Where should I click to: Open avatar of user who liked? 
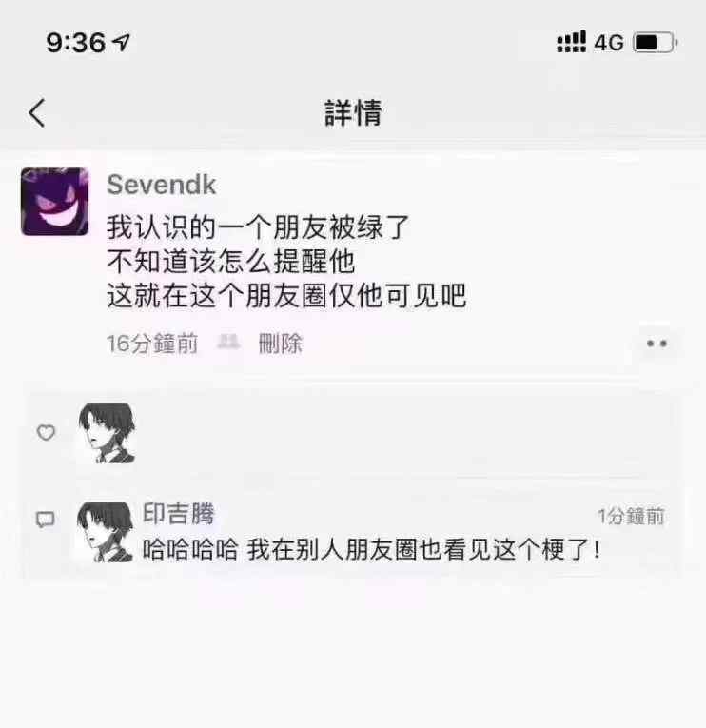coord(107,433)
